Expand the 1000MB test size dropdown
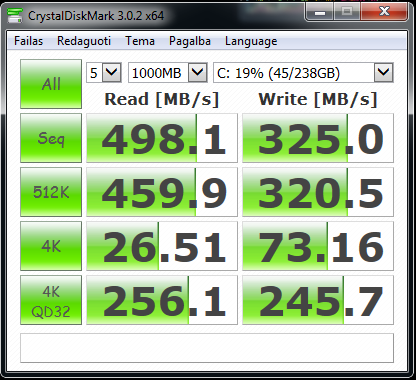 click(197, 72)
